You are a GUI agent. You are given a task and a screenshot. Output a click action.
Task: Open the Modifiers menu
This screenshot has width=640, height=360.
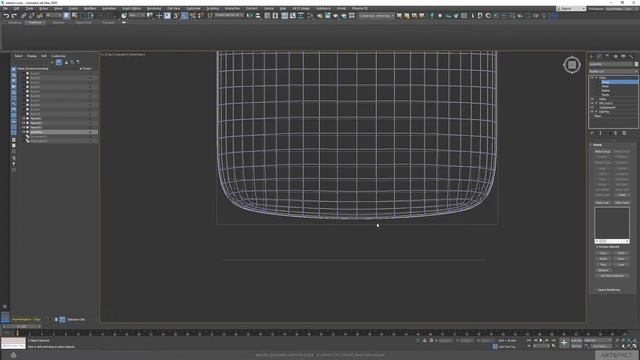90,8
